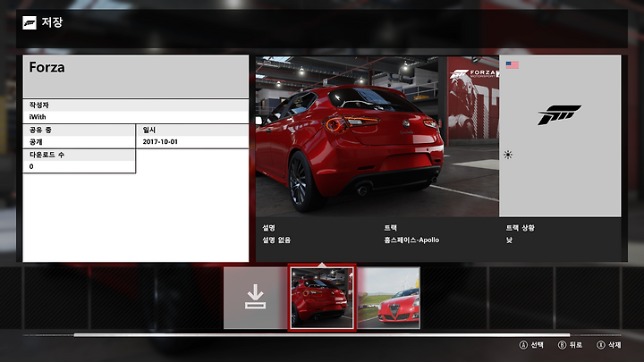Viewport: 644px width, 362px height.
Task: Click the sharing status '공개'
Action: point(36,142)
